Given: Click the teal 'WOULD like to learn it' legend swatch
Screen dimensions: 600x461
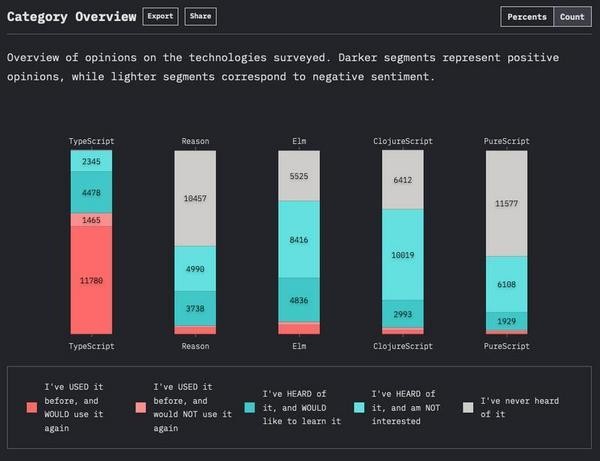Looking at the screenshot, I should pyautogui.click(x=250, y=407).
